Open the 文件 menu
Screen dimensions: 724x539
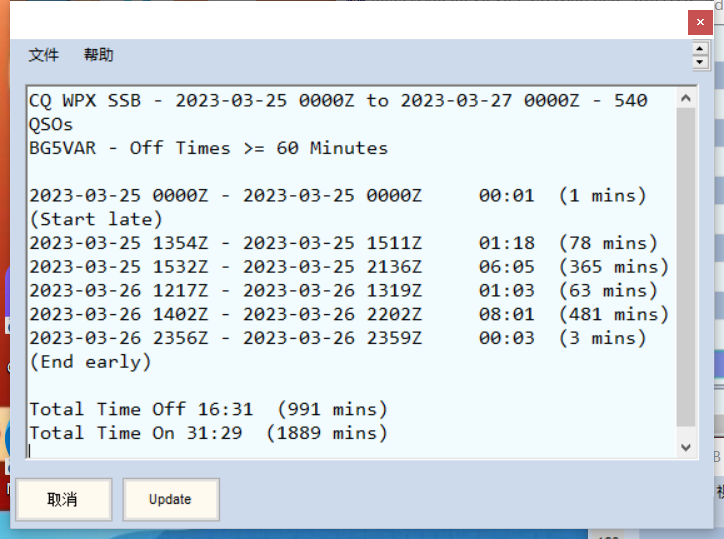43,55
